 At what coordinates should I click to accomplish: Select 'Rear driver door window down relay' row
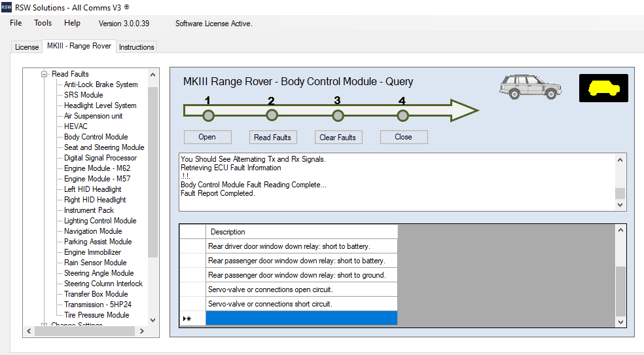(x=302, y=246)
